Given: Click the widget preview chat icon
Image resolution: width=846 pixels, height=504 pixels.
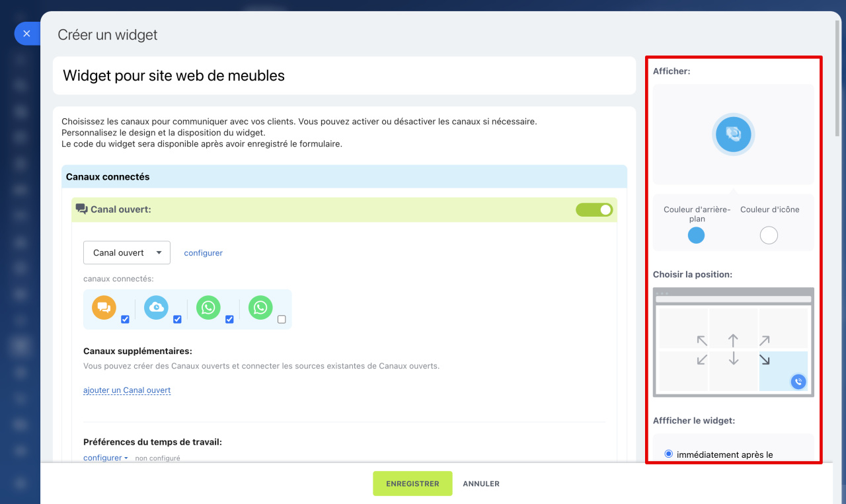Looking at the screenshot, I should click(x=734, y=134).
